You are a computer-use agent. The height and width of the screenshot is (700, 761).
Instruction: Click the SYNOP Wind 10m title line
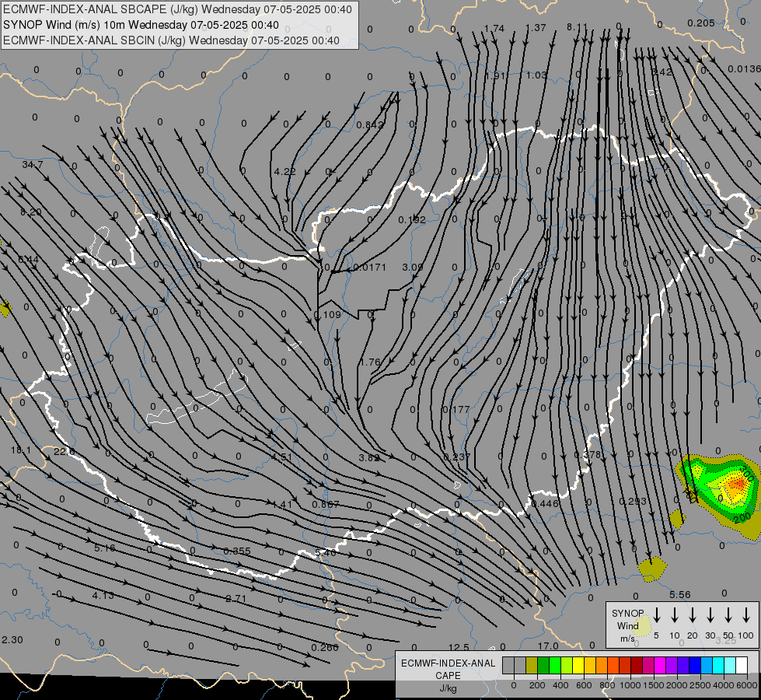pyautogui.click(x=141, y=25)
